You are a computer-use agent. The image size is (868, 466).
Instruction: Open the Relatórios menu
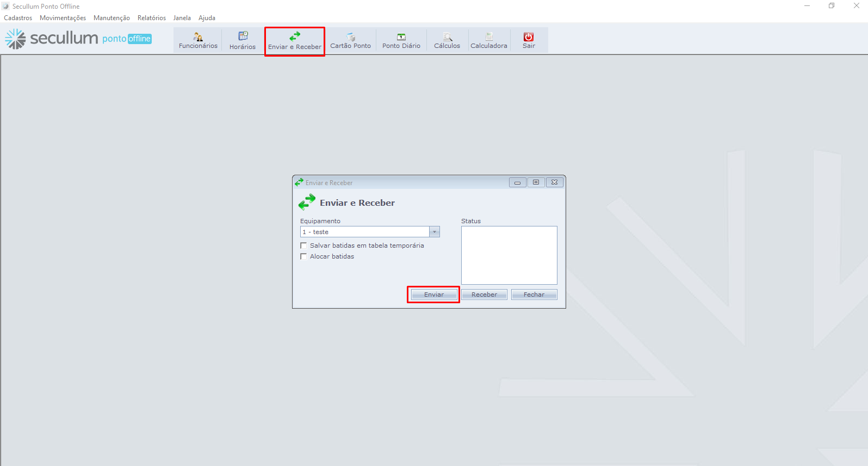coord(152,18)
